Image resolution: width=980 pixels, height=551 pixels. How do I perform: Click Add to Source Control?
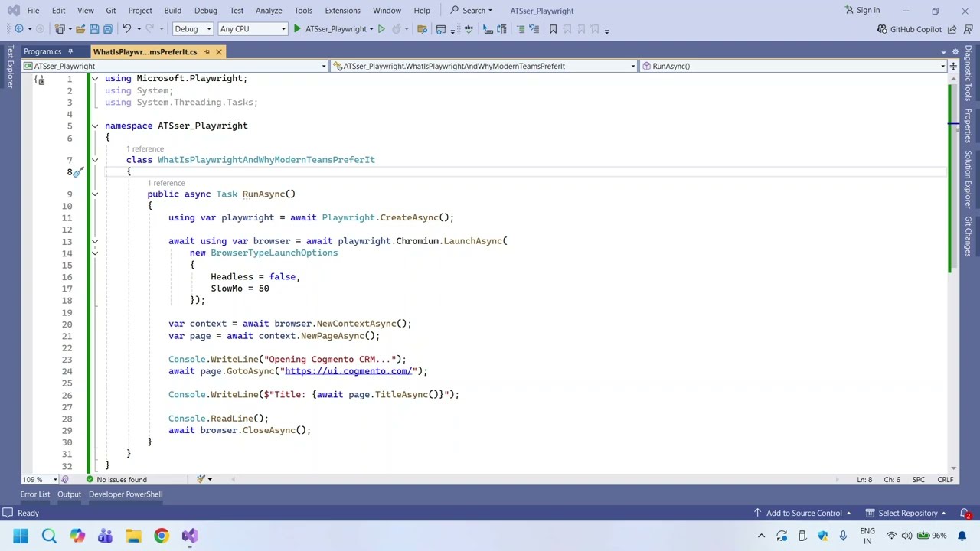802,514
